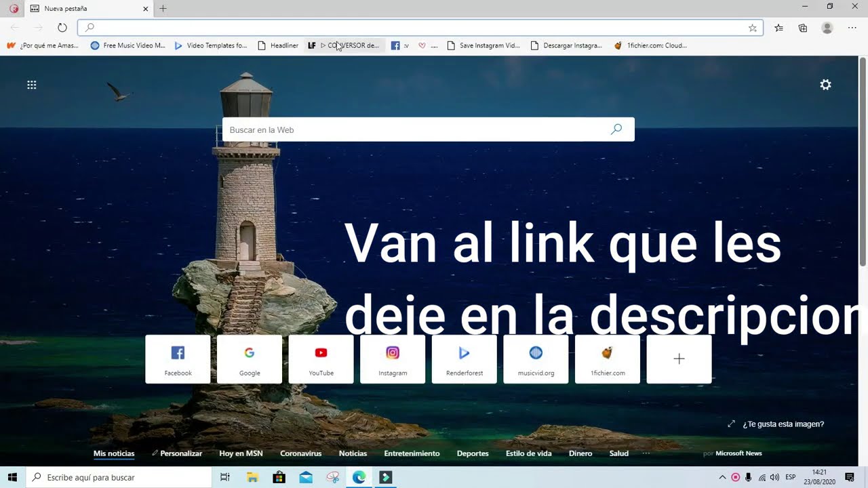Viewport: 868px width, 488px height.
Task: Show more news categories ellipsis
Action: click(x=646, y=453)
